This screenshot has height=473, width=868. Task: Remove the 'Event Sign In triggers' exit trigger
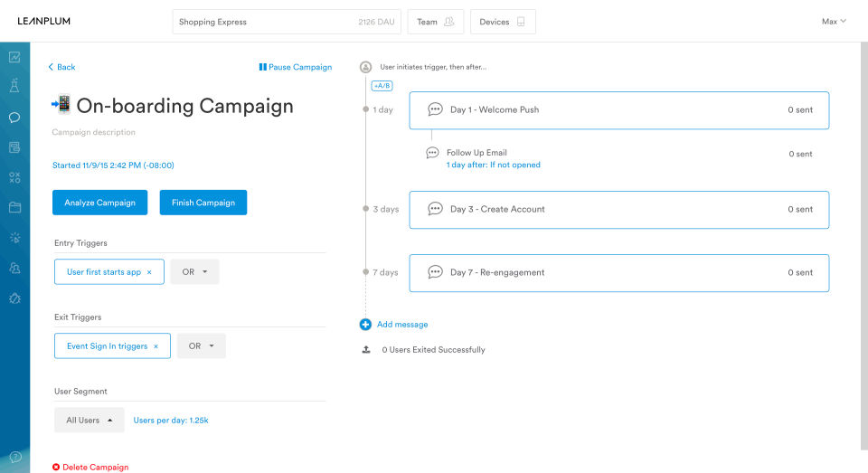[x=156, y=346]
